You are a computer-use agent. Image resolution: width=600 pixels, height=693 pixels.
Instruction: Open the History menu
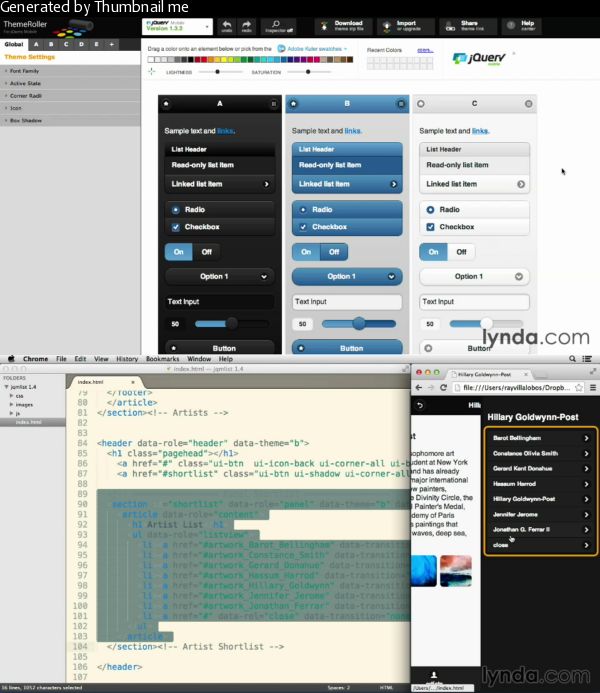click(127, 359)
